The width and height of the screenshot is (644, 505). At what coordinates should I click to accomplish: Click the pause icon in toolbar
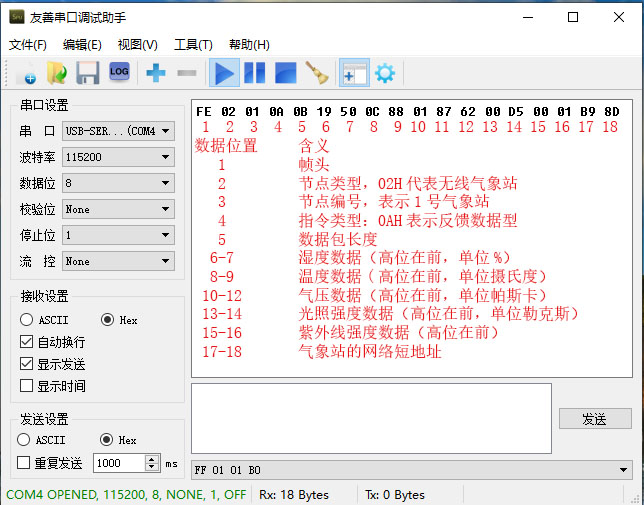click(255, 73)
